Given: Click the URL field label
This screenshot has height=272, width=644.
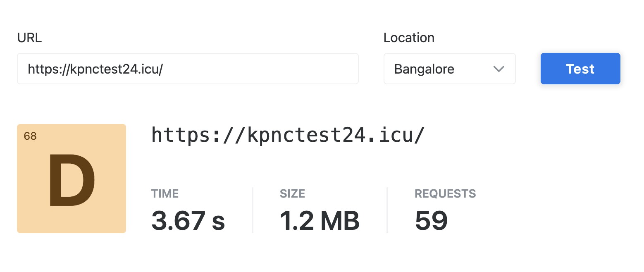Looking at the screenshot, I should [29, 38].
